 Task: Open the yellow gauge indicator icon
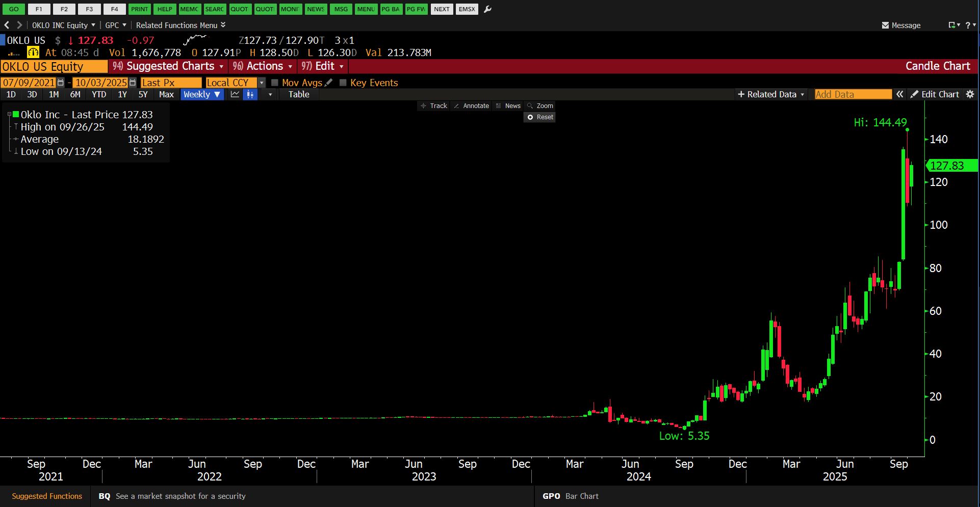[33, 52]
